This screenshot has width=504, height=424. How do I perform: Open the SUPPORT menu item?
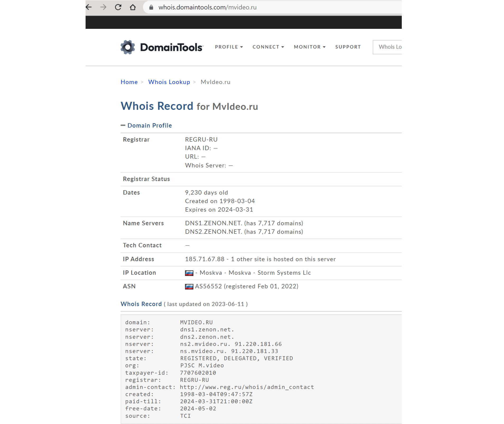(348, 47)
